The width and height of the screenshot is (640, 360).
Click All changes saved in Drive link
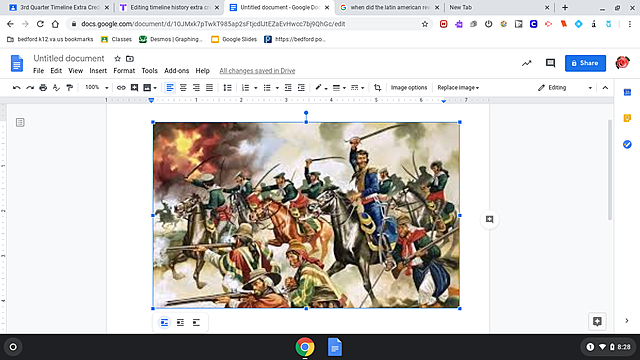pos(257,71)
